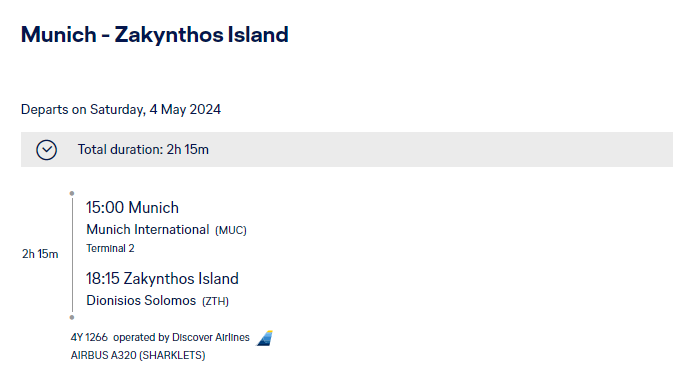Click the top dot of flight timeline
The width and height of the screenshot is (691, 368).
coord(72,193)
